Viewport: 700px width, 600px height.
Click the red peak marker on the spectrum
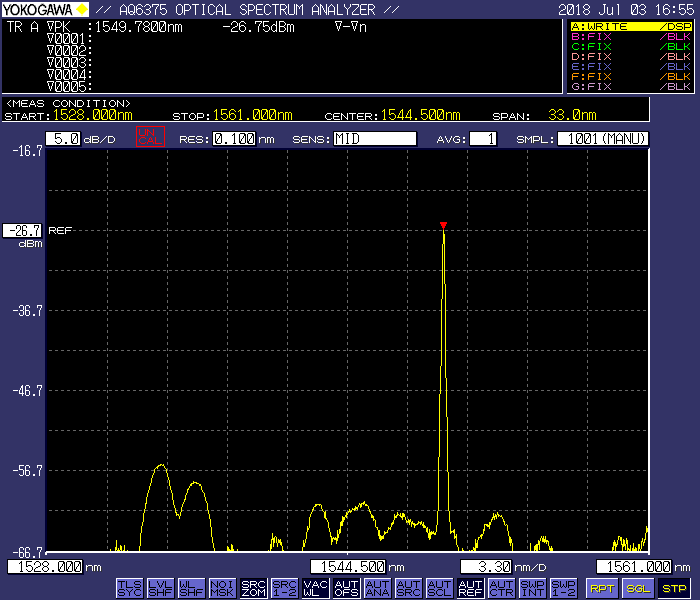[x=443, y=225]
